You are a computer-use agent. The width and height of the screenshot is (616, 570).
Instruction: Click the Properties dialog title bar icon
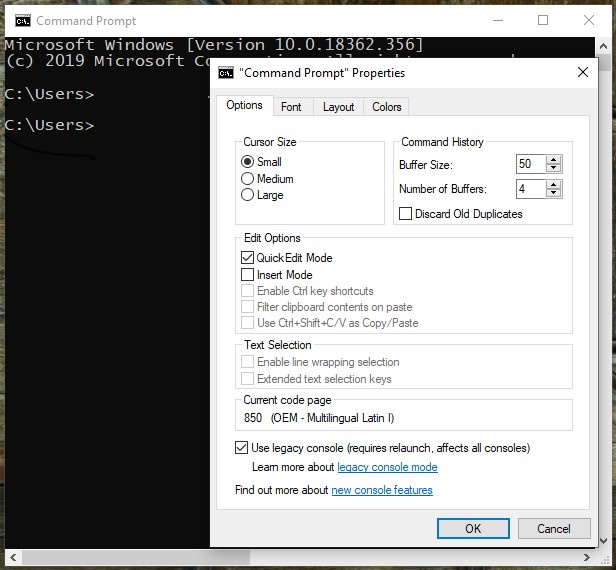pos(226,73)
